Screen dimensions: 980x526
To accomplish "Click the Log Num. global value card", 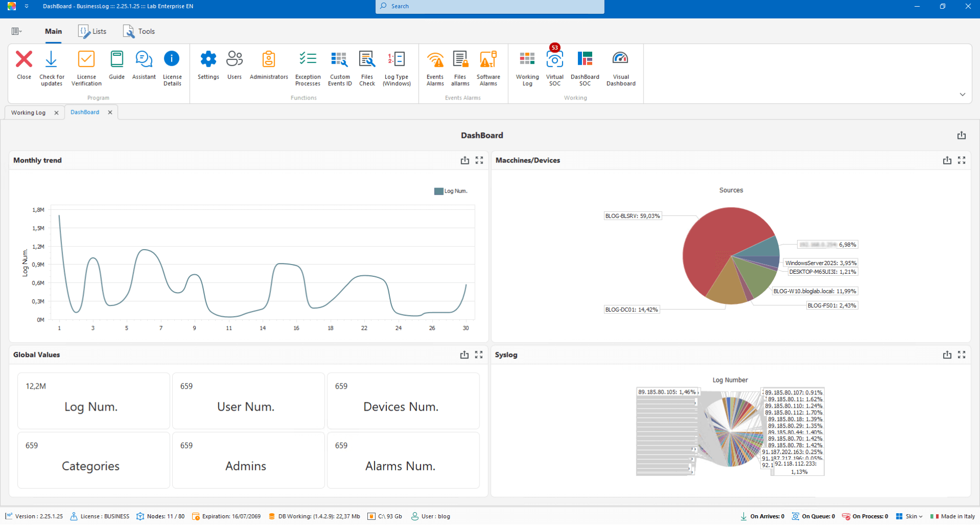I will (x=93, y=401).
